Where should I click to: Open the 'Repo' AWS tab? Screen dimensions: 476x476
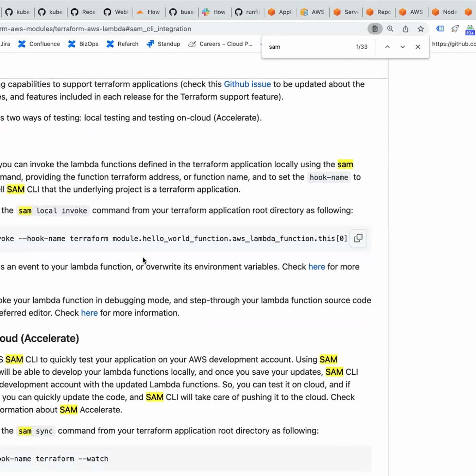378,12
